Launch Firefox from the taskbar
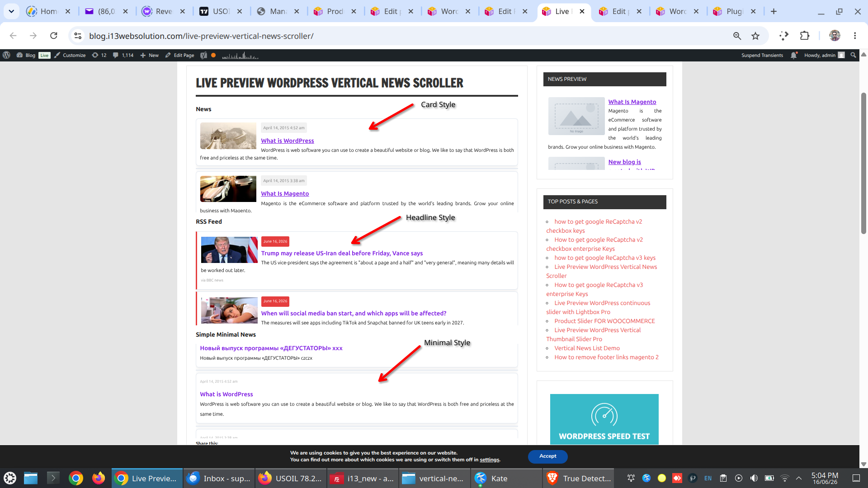 (98, 478)
